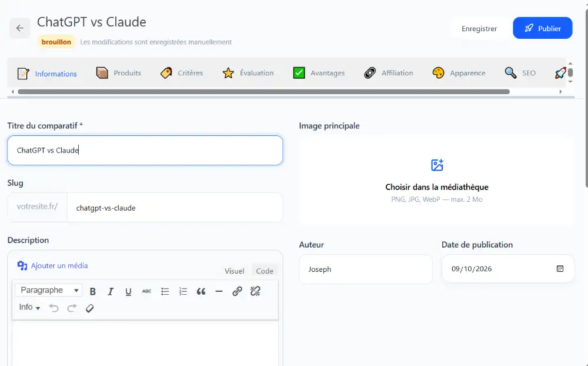Apply strikethrough formatting
This screenshot has width=588, height=366.
[x=146, y=291]
